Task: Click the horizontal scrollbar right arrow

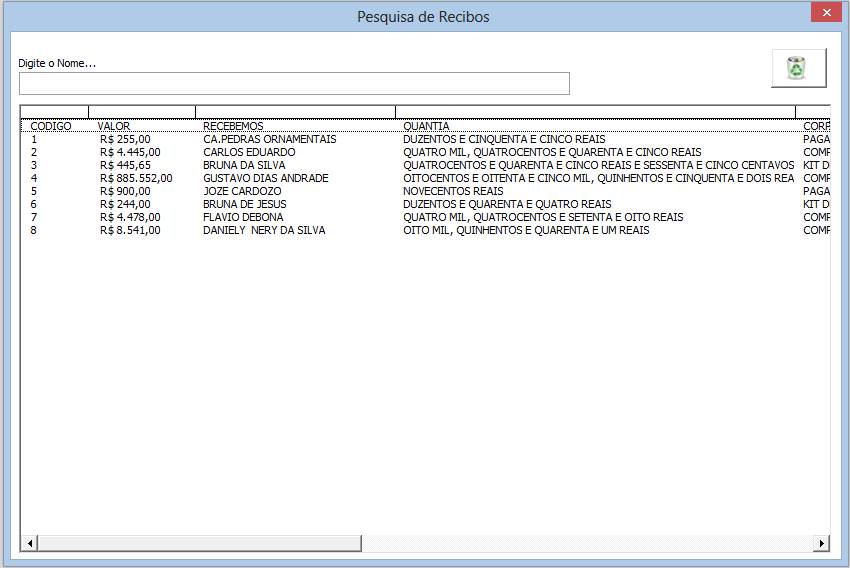Action: [x=822, y=543]
